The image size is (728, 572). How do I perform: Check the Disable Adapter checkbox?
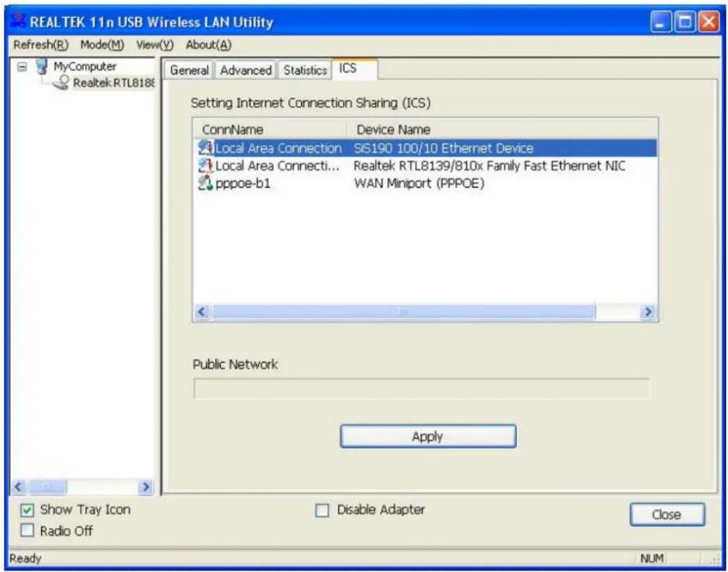(322, 510)
